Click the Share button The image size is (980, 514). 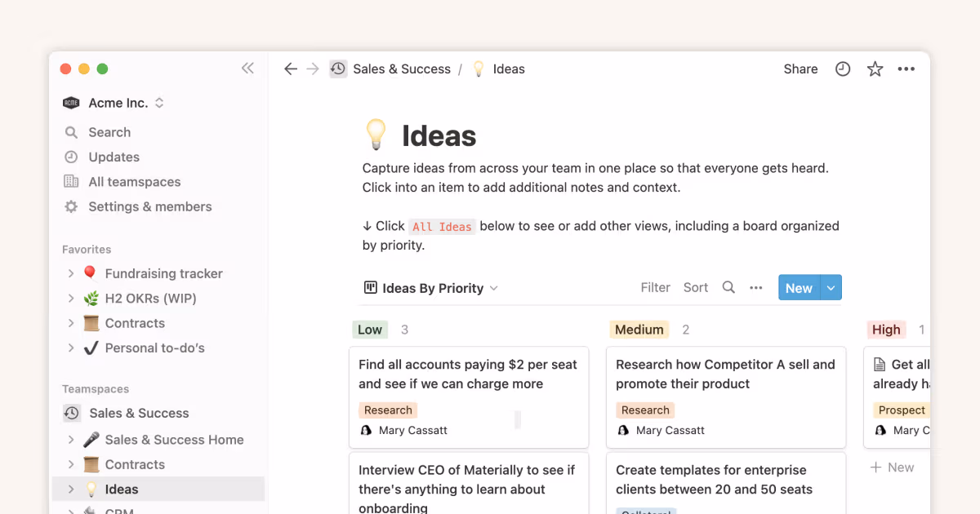(800, 69)
